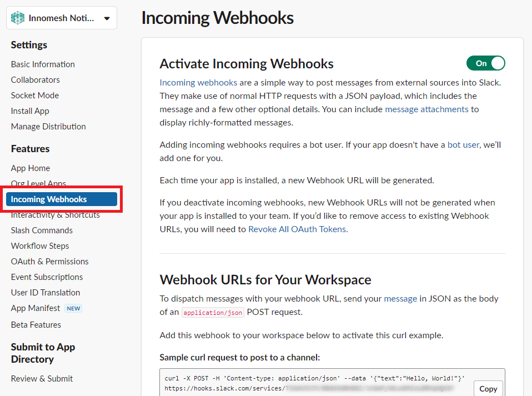Open Interactivity & Shortcuts page
Screen dimensions: 532x396
[x=56, y=215]
